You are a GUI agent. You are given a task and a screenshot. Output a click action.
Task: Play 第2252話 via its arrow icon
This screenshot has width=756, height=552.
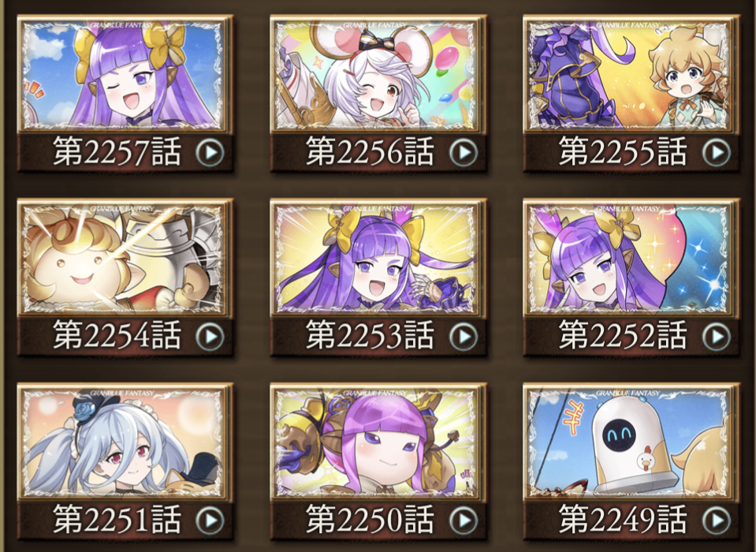pos(716,336)
